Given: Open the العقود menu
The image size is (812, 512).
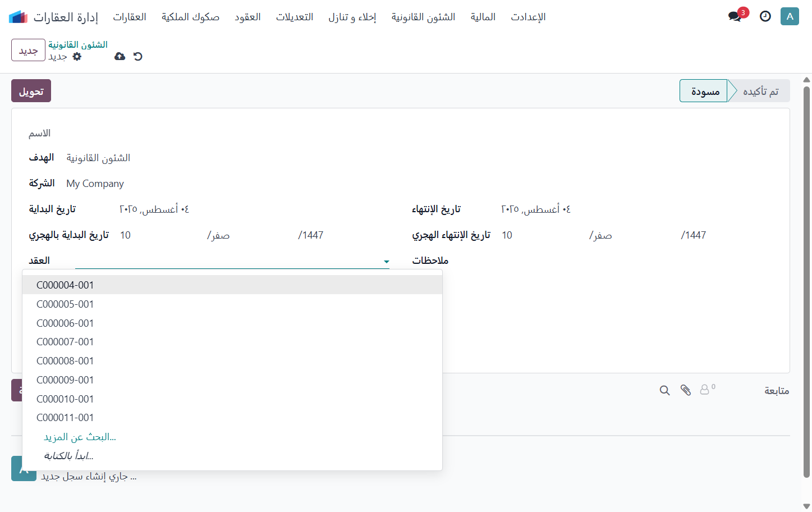Looking at the screenshot, I should pos(247,17).
